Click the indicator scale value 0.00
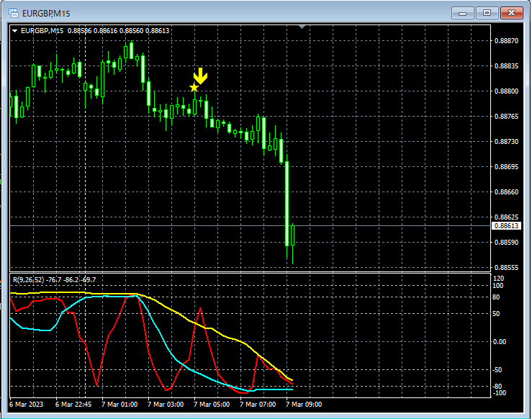 coord(500,342)
